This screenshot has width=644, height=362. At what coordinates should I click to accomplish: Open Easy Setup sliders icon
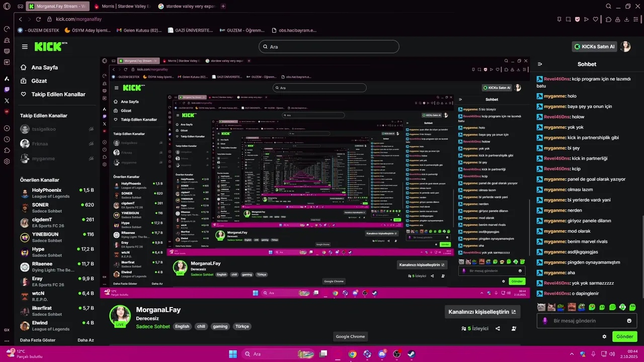[636, 19]
